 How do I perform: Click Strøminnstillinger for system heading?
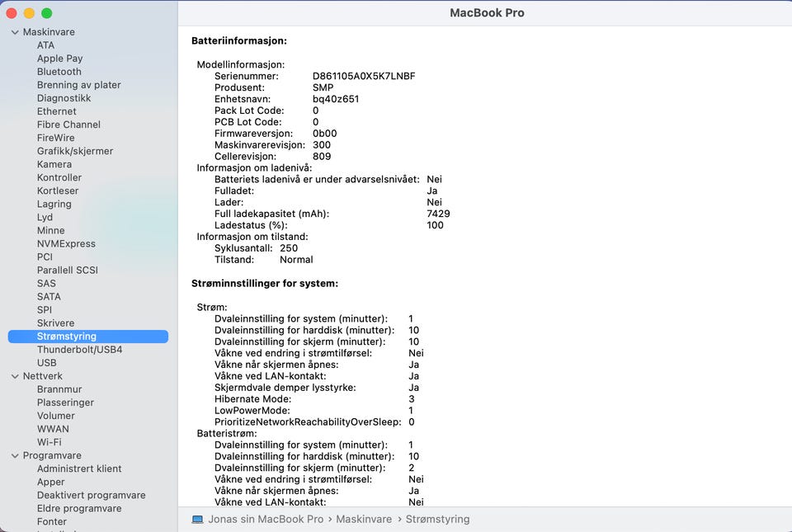pos(265,284)
